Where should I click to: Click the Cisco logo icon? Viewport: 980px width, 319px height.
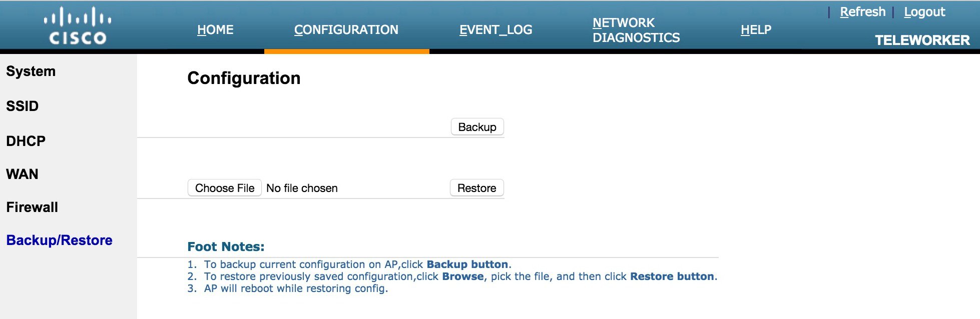tap(78, 25)
